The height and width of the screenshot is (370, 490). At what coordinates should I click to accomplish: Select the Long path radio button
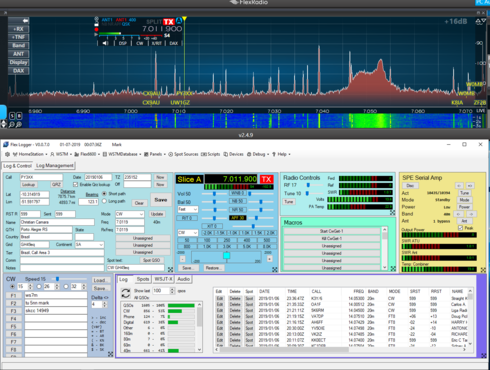click(x=104, y=201)
